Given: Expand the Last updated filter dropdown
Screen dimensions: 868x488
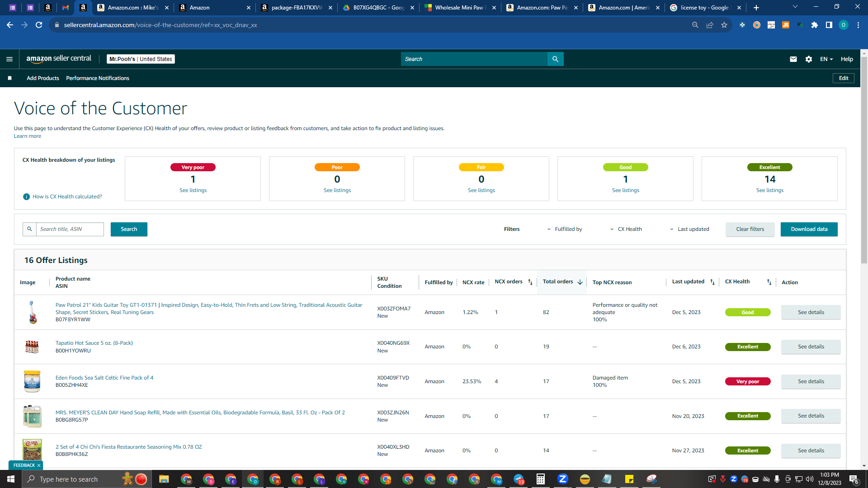Looking at the screenshot, I should click(x=689, y=229).
